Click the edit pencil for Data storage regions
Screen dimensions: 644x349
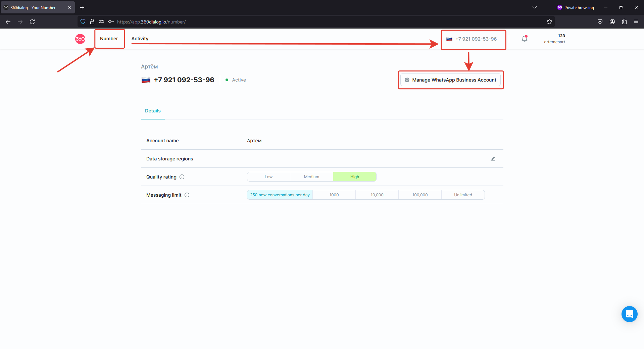[493, 159]
